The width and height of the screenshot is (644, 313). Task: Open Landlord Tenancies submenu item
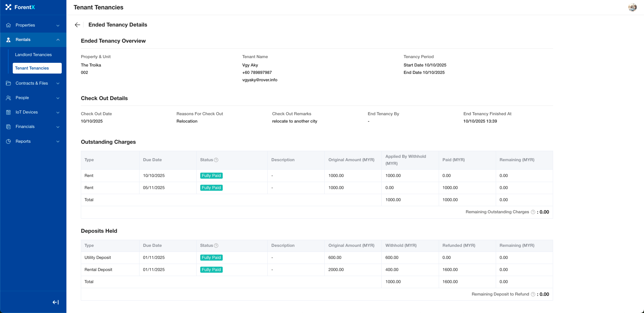click(33, 55)
